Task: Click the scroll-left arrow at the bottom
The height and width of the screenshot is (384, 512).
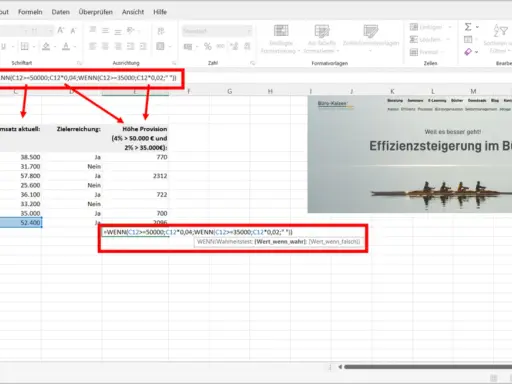Action: (x=340, y=367)
